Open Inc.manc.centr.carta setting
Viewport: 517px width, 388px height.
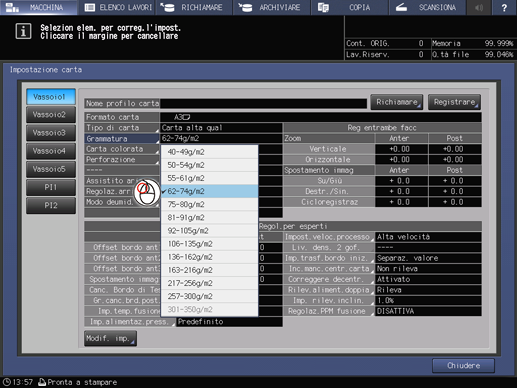329,269
